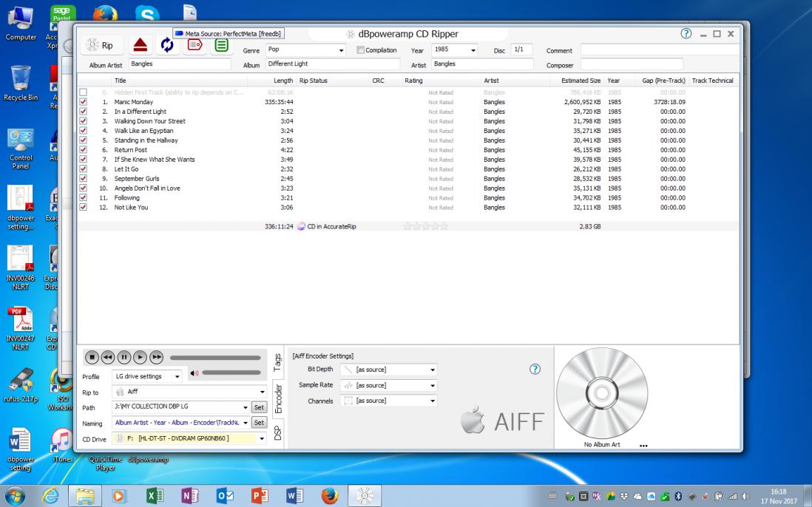Open the red metadata tag icon

(x=194, y=46)
